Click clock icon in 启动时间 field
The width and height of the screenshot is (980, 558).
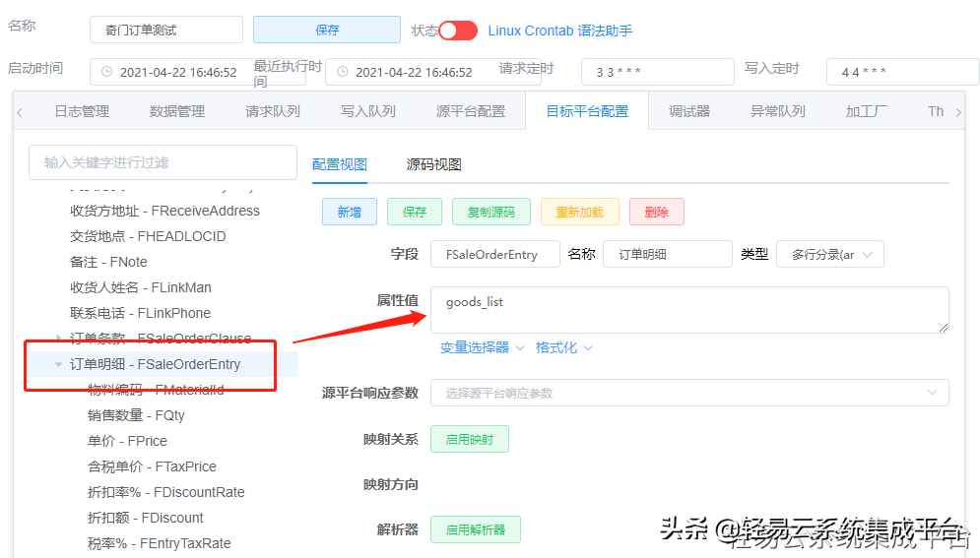click(107, 72)
